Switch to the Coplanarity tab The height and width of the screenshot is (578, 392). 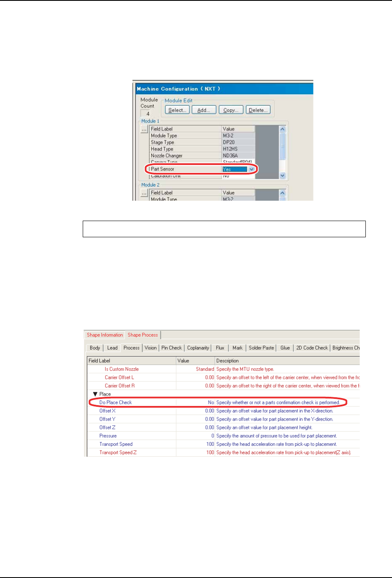tap(198, 348)
